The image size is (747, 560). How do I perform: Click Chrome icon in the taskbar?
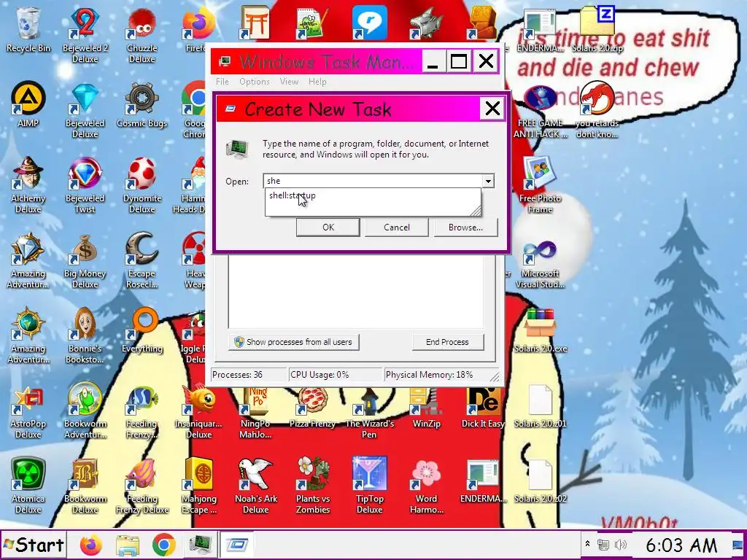(x=164, y=545)
